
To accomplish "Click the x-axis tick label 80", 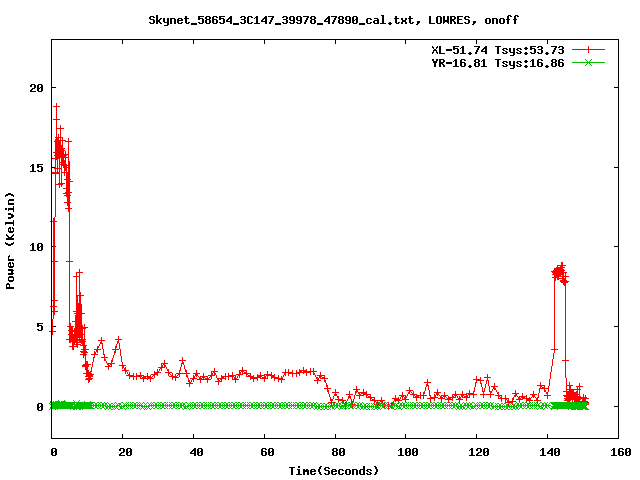I will 338,452.
